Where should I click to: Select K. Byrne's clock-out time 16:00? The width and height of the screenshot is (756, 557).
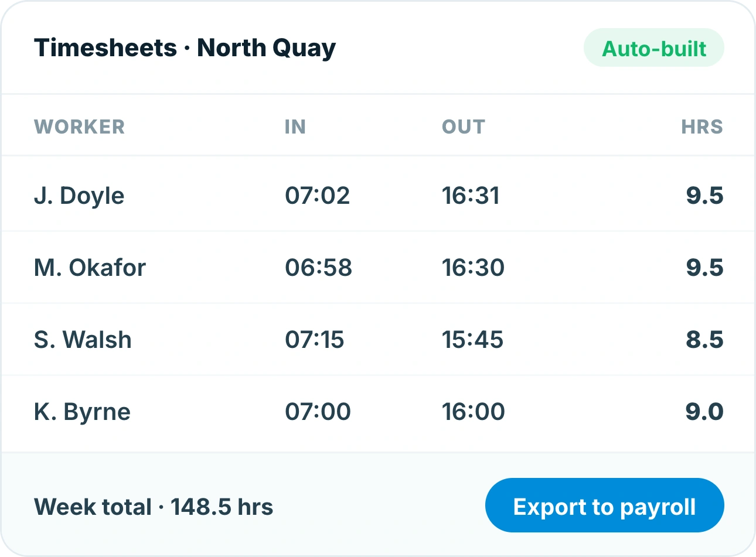click(473, 412)
